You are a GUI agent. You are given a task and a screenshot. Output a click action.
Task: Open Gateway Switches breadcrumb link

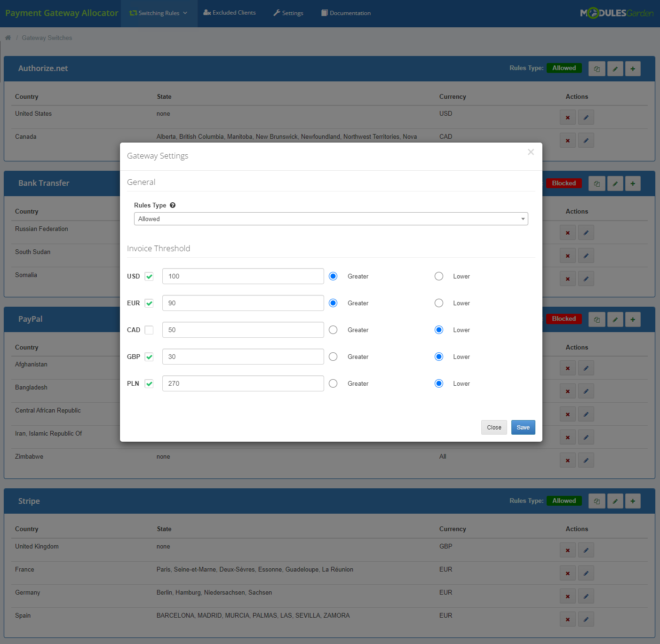47,37
